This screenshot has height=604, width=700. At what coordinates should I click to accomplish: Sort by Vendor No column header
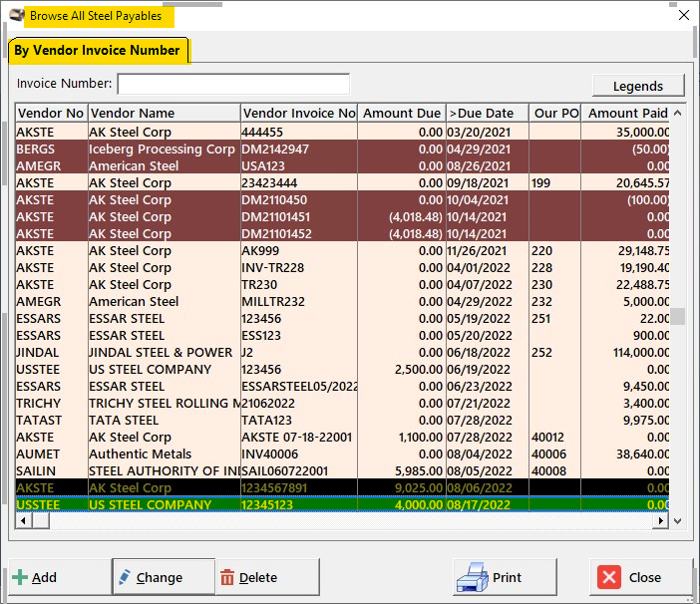pyautogui.click(x=51, y=113)
